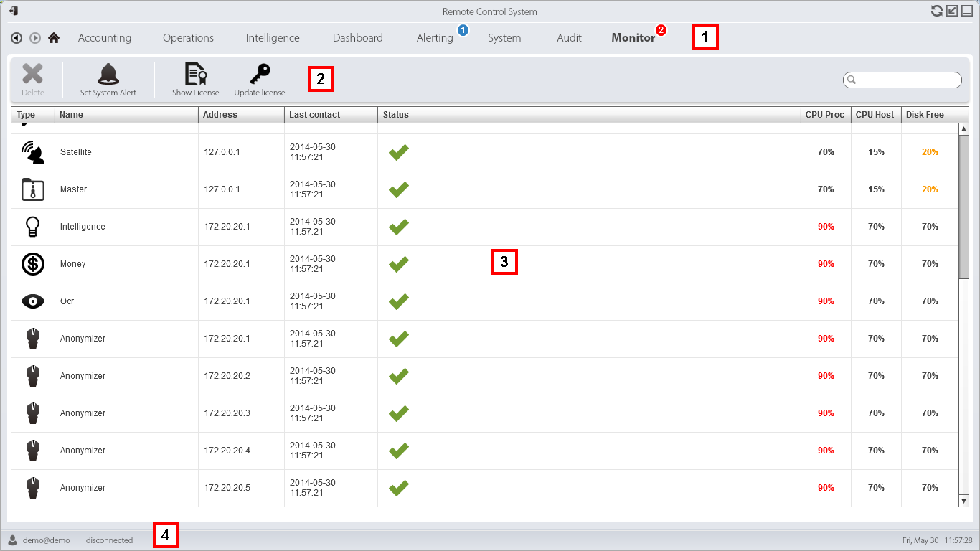Select the Satellite name cell
980x551 pixels.
point(126,152)
